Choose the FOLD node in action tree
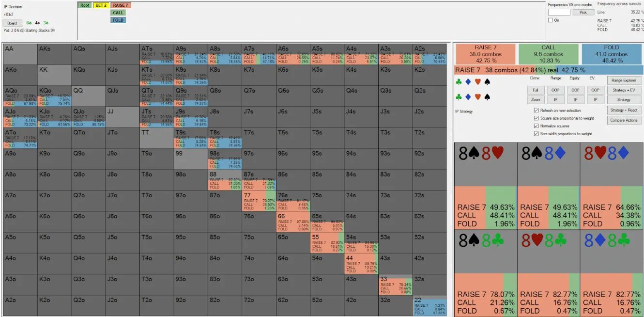Image resolution: width=644 pixels, height=317 pixels. (x=118, y=20)
